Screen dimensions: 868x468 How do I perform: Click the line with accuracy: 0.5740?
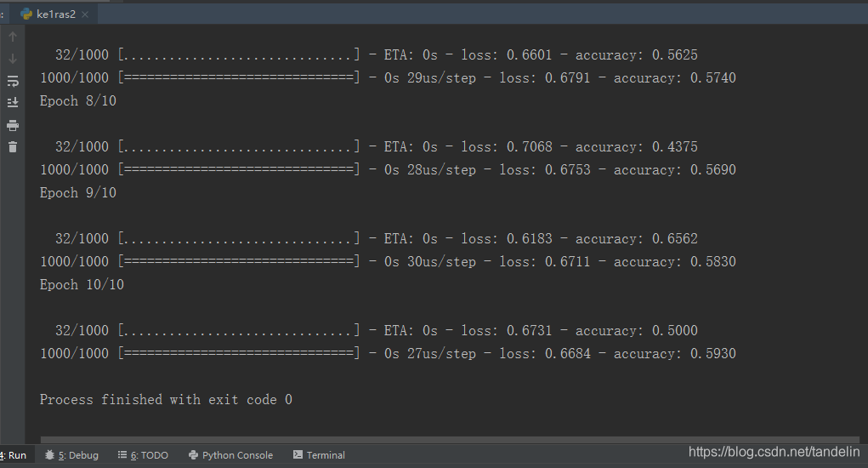(388, 77)
